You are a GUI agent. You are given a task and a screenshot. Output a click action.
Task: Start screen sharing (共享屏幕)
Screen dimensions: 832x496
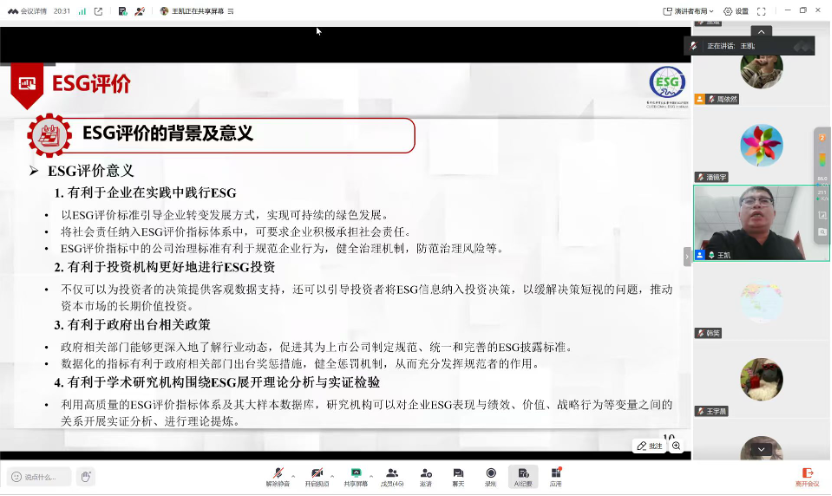coord(356,477)
